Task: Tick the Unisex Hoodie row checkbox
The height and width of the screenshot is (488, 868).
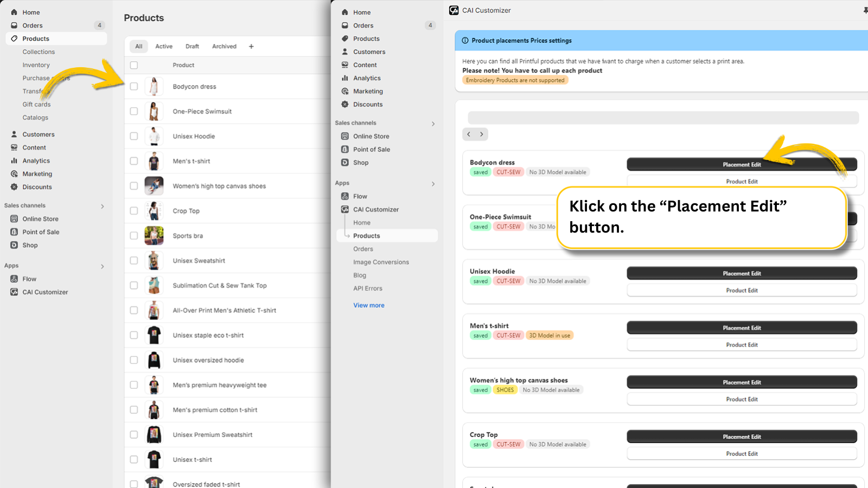Action: click(134, 136)
